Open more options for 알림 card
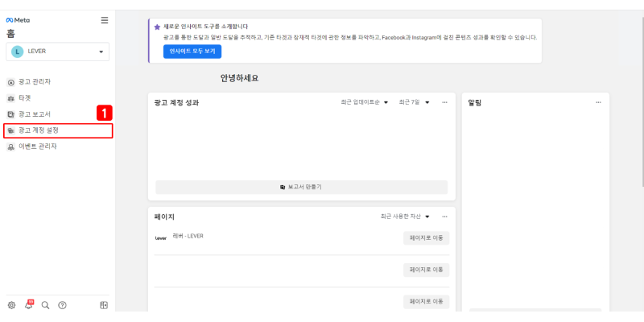 click(598, 102)
